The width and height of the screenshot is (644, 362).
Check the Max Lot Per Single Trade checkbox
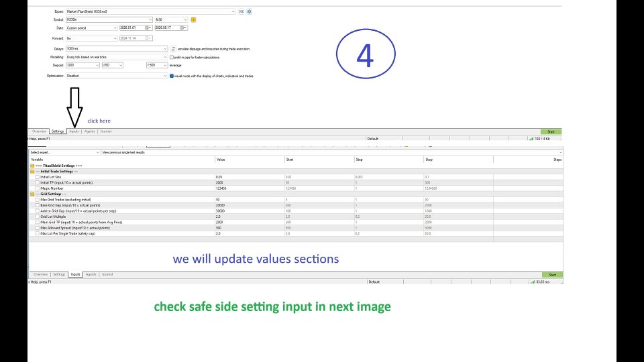[38, 233]
